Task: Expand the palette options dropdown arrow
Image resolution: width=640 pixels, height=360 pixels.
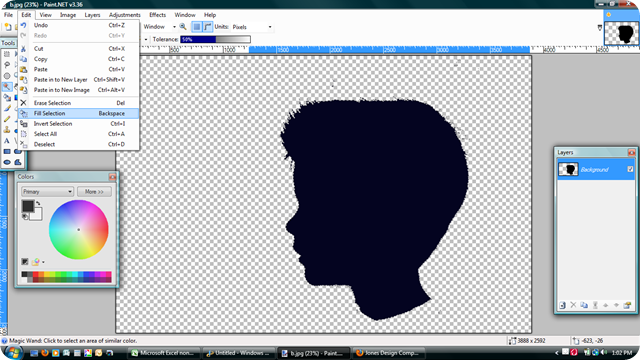Action: [43, 262]
